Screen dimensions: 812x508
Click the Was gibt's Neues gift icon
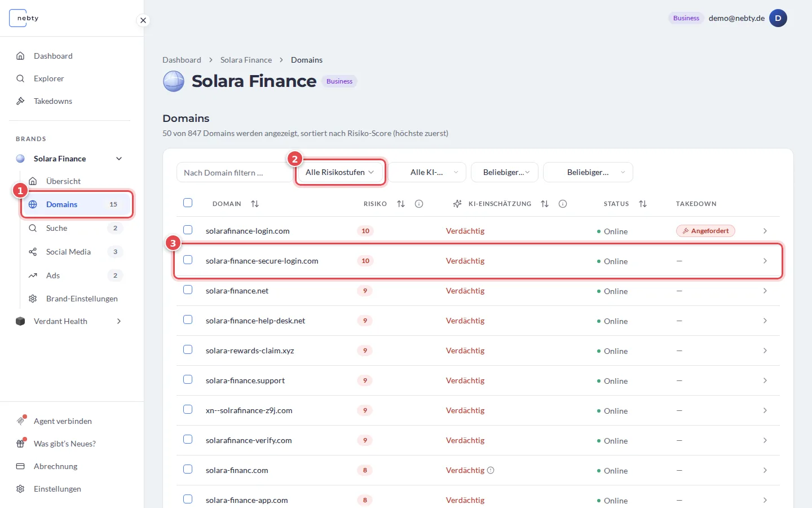20,444
